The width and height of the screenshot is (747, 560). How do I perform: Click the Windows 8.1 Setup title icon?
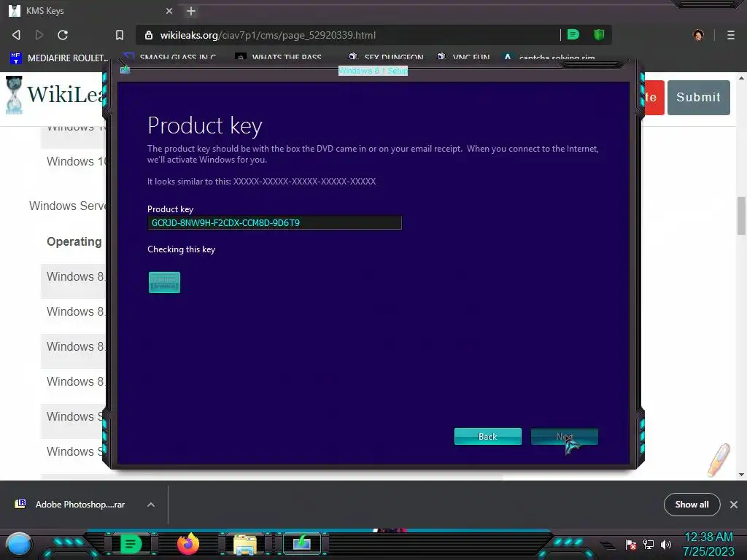[125, 70]
